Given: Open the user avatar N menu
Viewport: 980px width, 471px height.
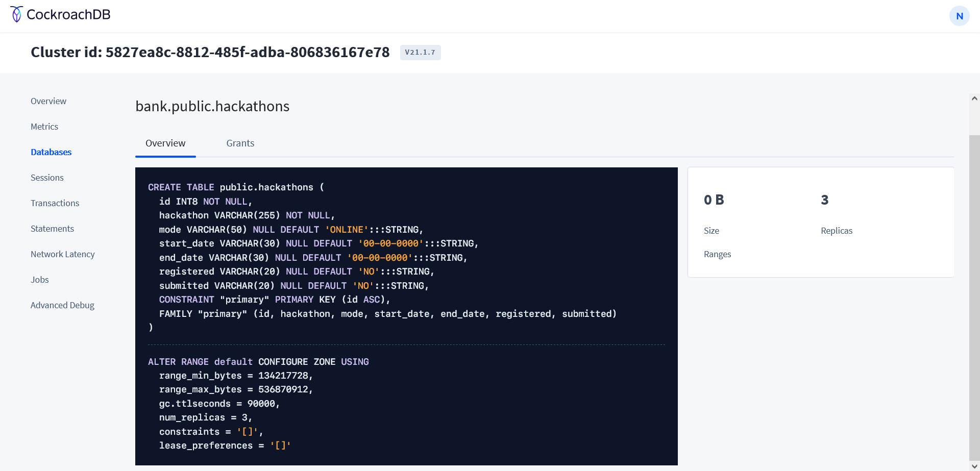Looking at the screenshot, I should coord(959,16).
